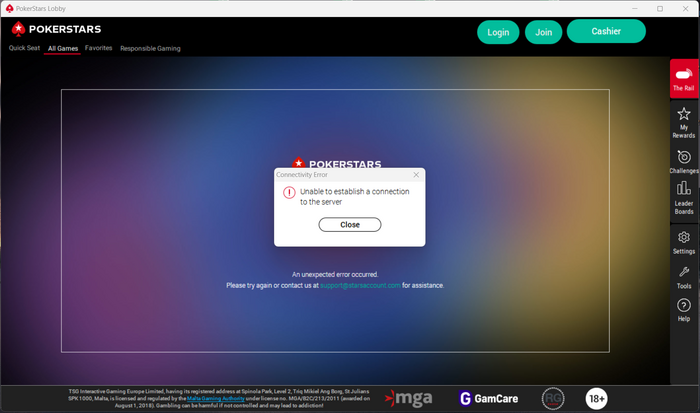Click the Connectivity Error dialog title
The image size is (700, 413).
coord(302,175)
